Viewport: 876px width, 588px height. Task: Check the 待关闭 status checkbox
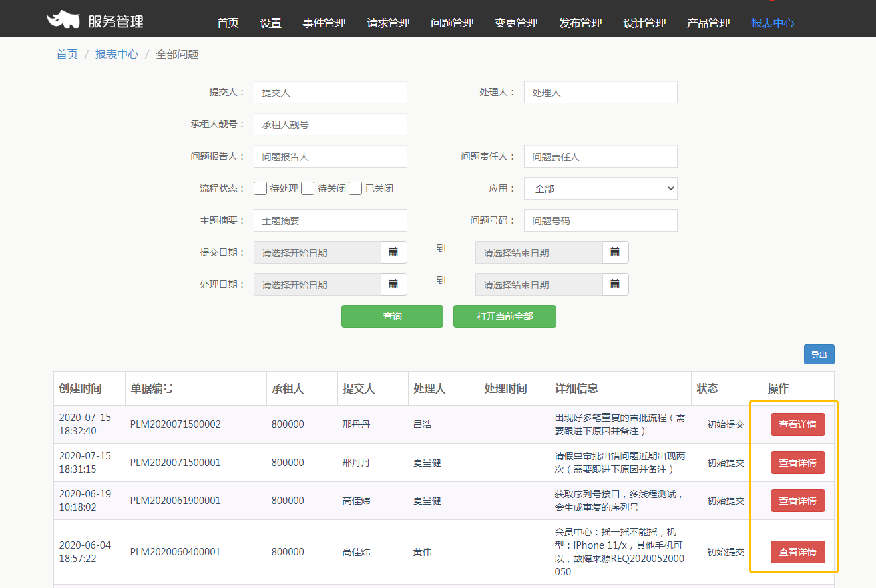[308, 188]
